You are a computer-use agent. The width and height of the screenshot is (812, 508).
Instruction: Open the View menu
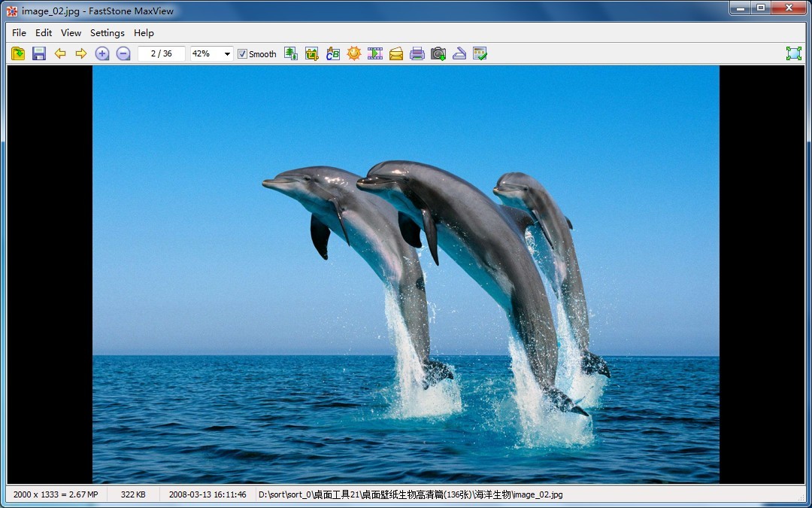click(x=71, y=32)
